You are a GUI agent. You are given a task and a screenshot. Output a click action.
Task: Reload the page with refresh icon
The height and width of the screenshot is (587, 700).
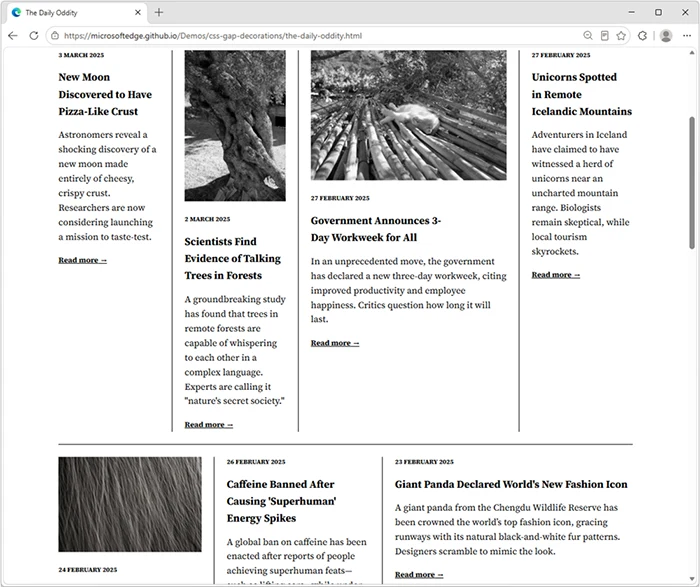pyautogui.click(x=34, y=36)
